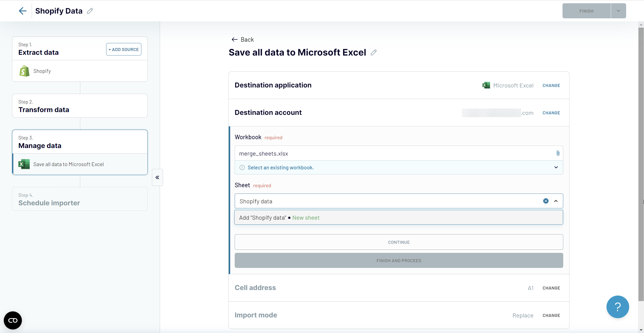Click the scrollbar down arrow
This screenshot has height=333, width=644.
pos(641,330)
